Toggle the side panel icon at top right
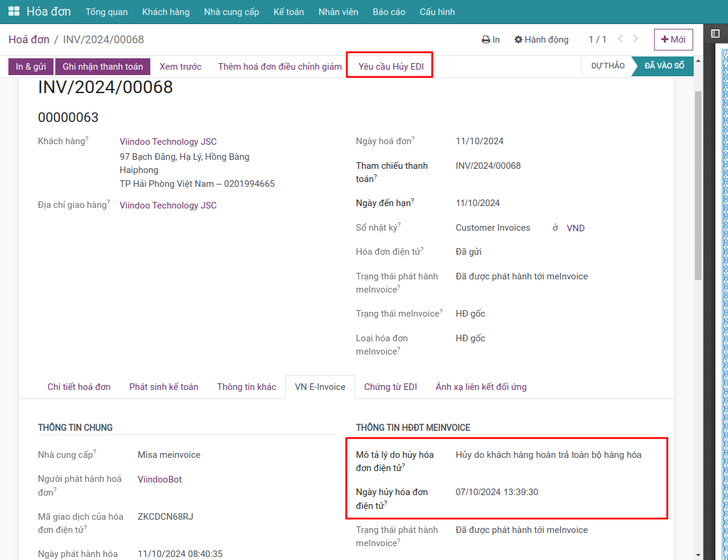The image size is (728, 560). tap(715, 34)
